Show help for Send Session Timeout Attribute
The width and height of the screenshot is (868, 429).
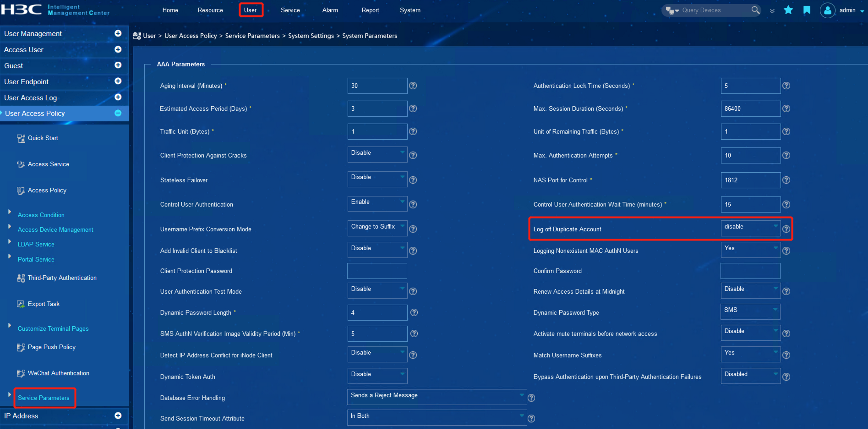(x=531, y=419)
